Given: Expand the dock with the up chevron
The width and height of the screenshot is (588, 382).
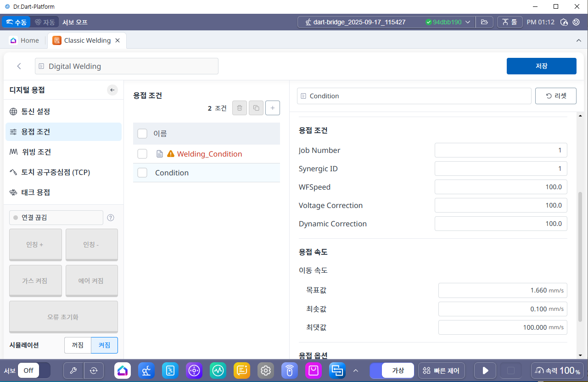Looking at the screenshot, I should click(356, 371).
